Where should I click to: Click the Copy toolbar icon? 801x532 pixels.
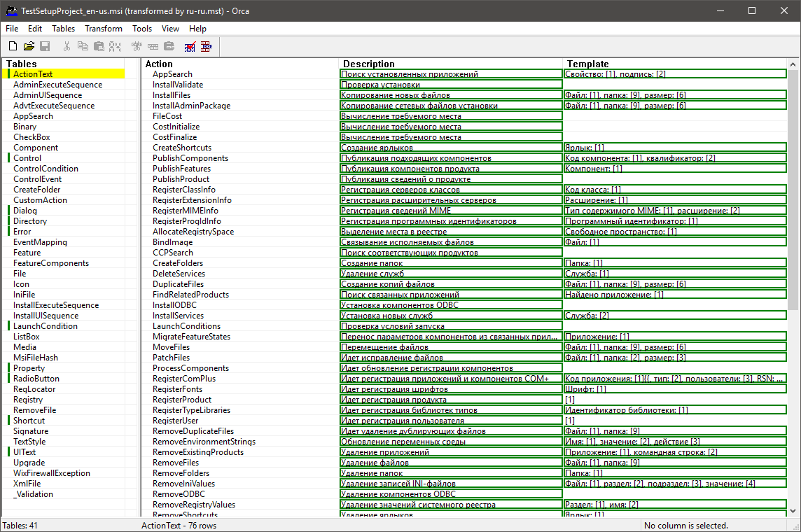pos(83,46)
